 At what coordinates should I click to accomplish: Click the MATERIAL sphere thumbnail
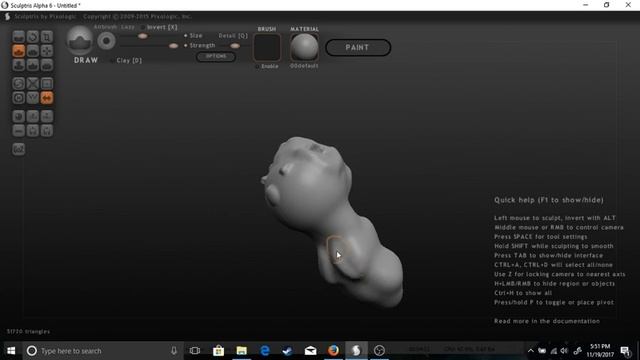[x=304, y=47]
